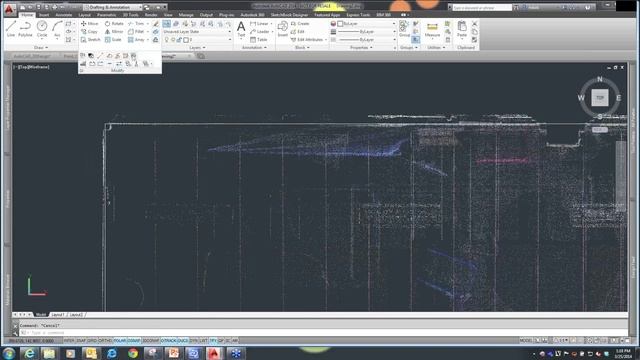Viewport: 640px width, 360px height.
Task: Select the Arc tool
Action: click(57, 29)
